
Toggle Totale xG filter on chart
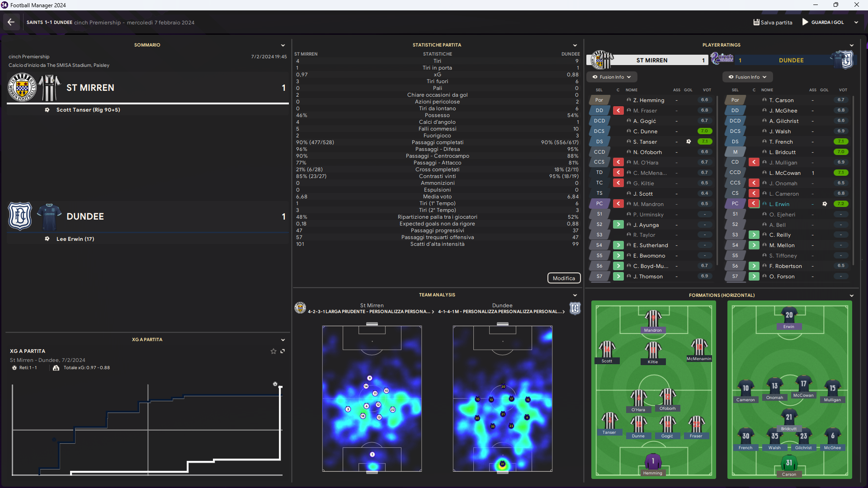[81, 368]
